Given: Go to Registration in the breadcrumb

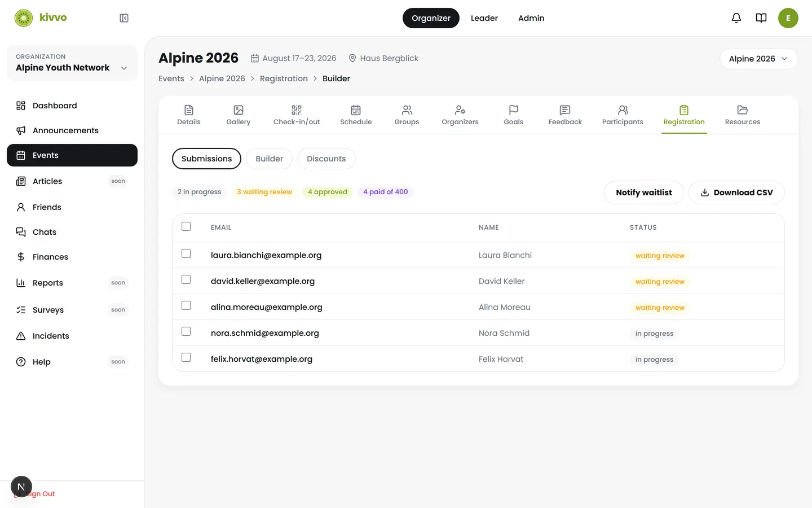Looking at the screenshot, I should (x=284, y=78).
